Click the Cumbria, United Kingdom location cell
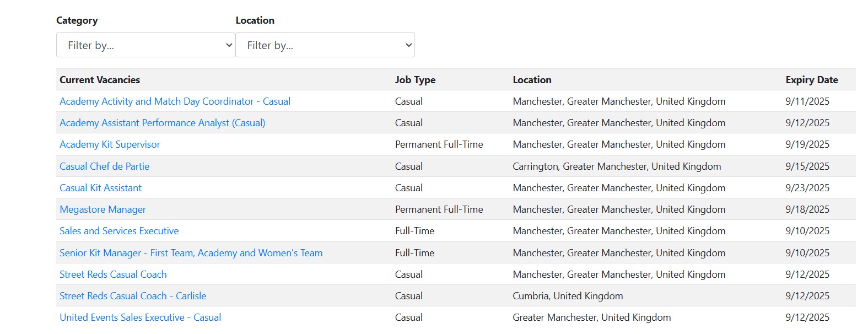Screen dimensions: 868x334 tap(568, 296)
